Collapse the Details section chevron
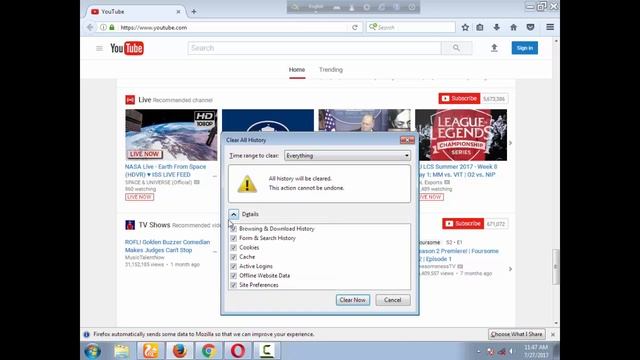Image resolution: width=640 pixels, height=360 pixels. click(x=233, y=214)
